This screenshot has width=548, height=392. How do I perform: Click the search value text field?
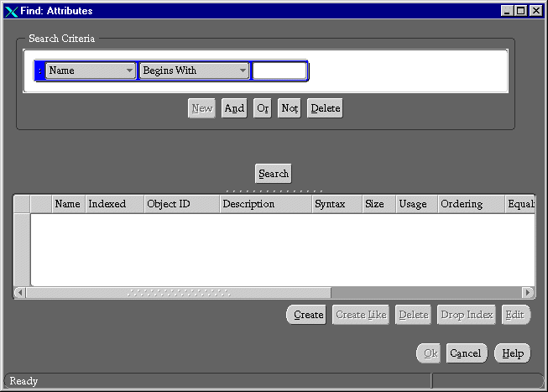coord(279,71)
